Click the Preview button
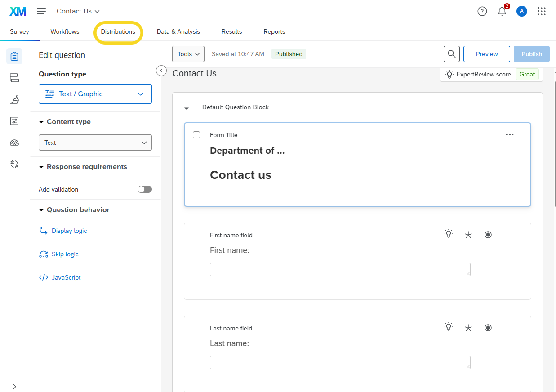This screenshot has width=556, height=392. [487, 54]
